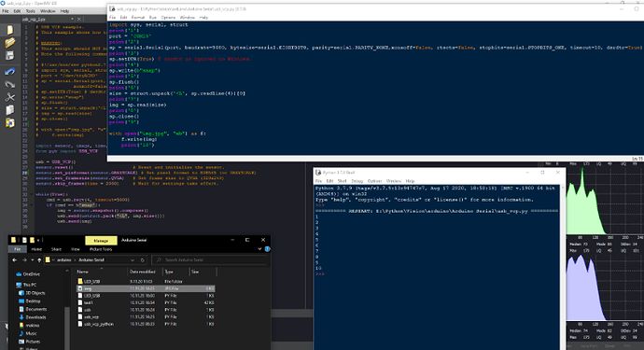Viewport: 644px width, 350px height.
Task: Open the OpenMV document selector dropdown arrow
Action: pos(72,19)
